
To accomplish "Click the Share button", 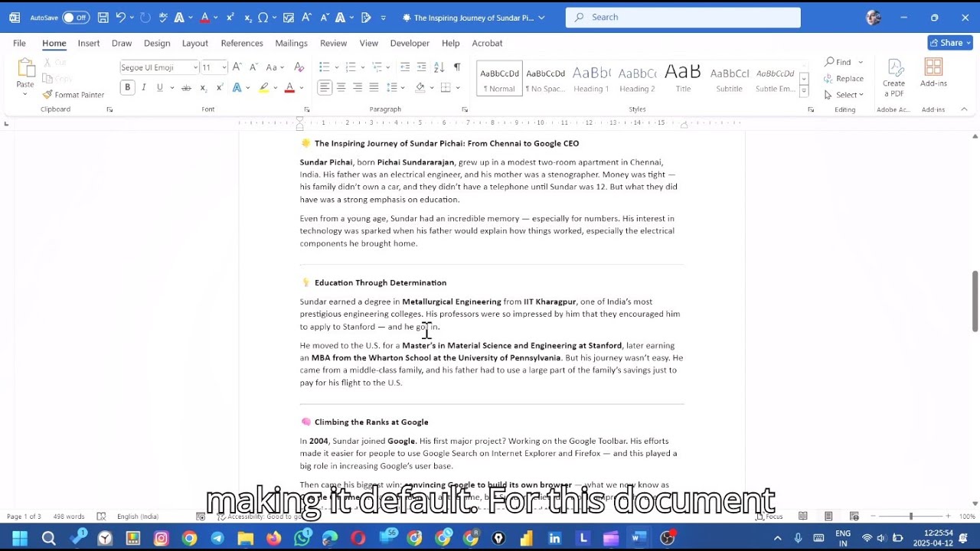I will tap(950, 43).
